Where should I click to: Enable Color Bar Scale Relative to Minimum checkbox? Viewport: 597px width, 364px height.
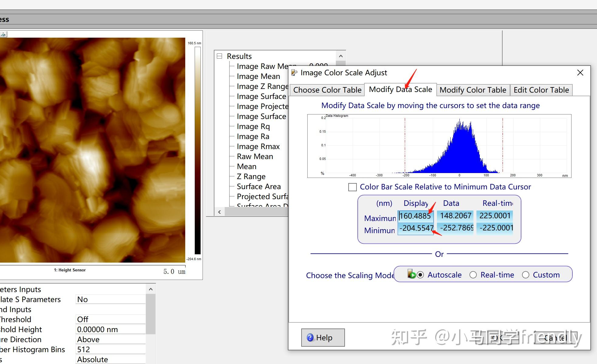point(352,187)
